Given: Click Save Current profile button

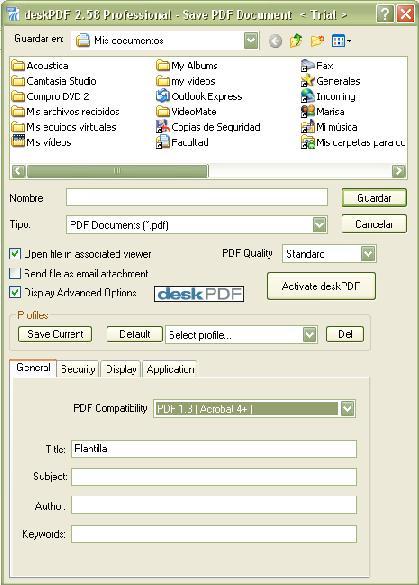Looking at the screenshot, I should pos(55,334).
